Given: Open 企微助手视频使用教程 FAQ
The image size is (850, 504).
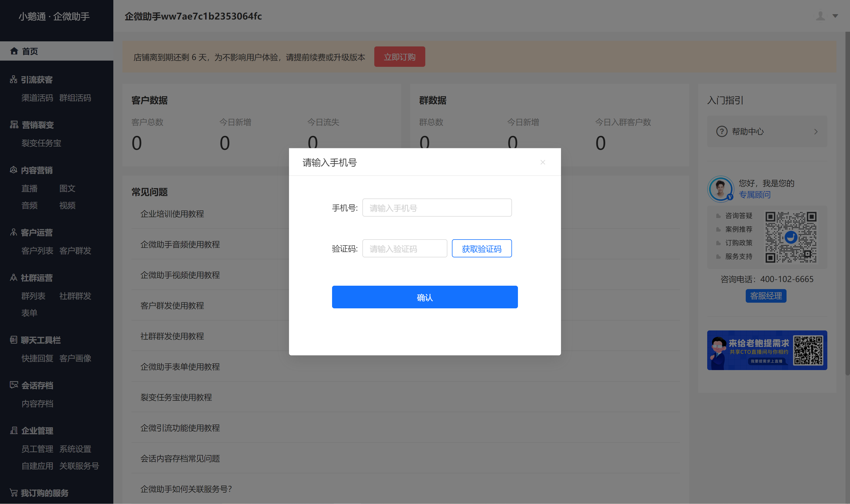Looking at the screenshot, I should click(180, 275).
